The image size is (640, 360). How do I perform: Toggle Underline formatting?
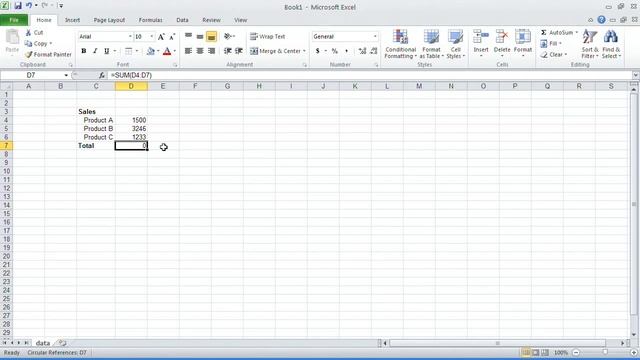click(107, 51)
